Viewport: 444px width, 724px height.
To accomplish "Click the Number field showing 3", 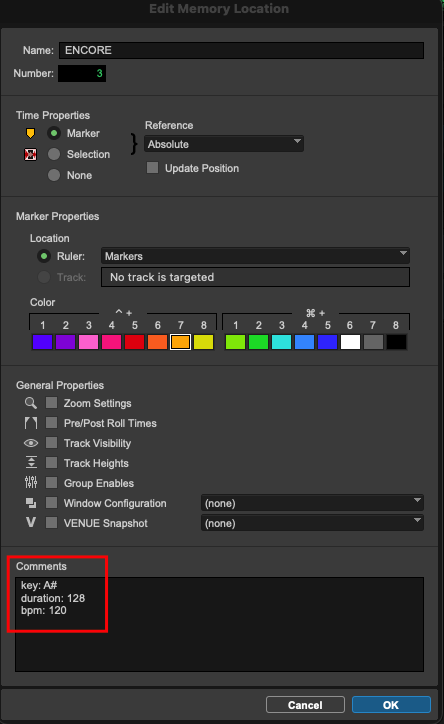I will click(x=82, y=73).
